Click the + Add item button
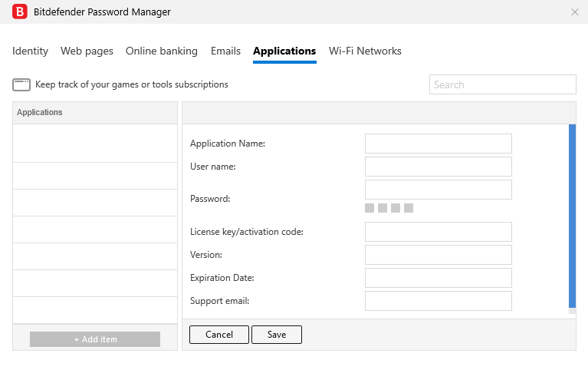 pyautogui.click(x=95, y=339)
